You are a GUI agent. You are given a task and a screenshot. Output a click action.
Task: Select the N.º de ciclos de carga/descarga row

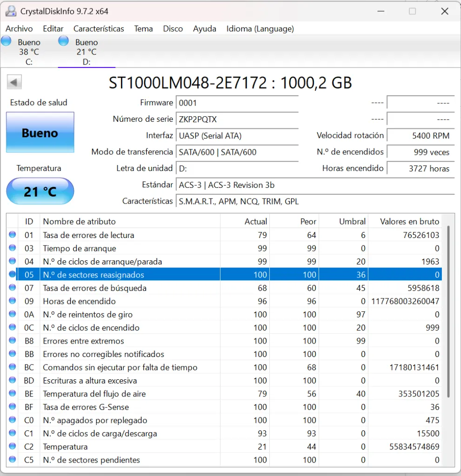pyautogui.click(x=224, y=433)
